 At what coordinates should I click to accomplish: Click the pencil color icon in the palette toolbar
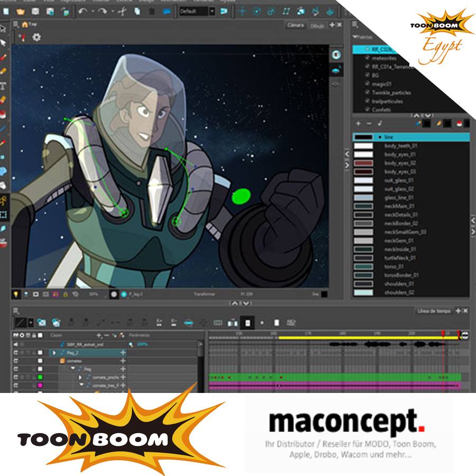point(438,123)
